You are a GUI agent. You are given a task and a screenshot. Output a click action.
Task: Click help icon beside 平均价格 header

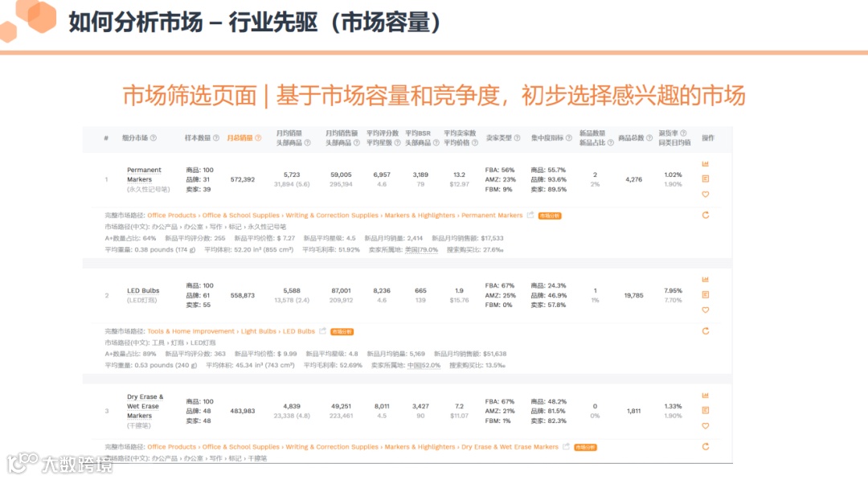pyautogui.click(x=474, y=143)
